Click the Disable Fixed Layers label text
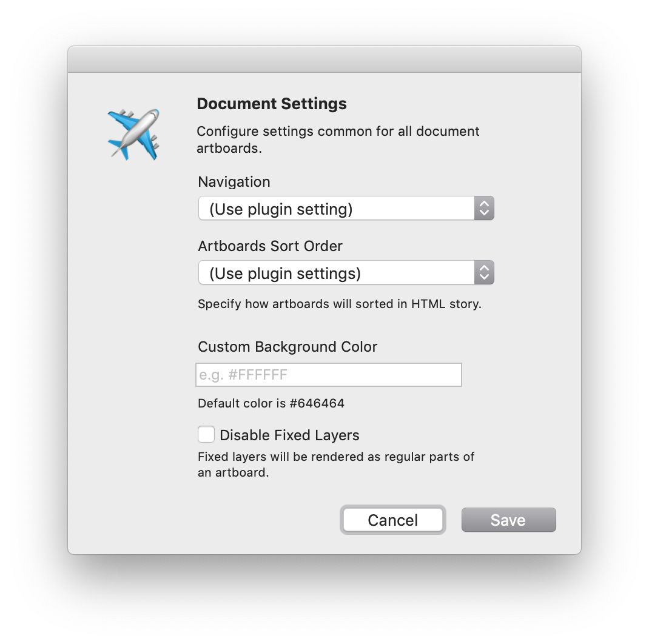The image size is (649, 644). click(x=289, y=435)
